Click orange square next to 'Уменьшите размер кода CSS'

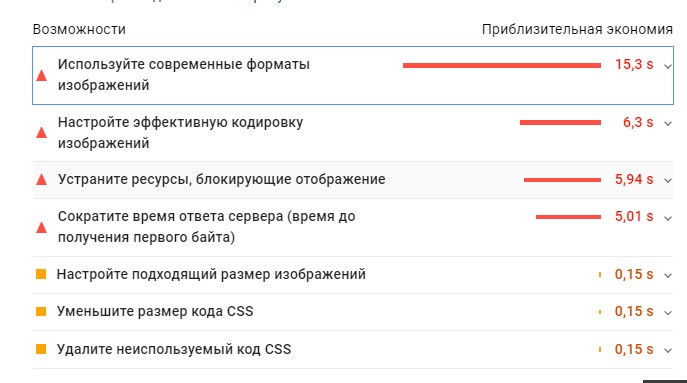41,312
